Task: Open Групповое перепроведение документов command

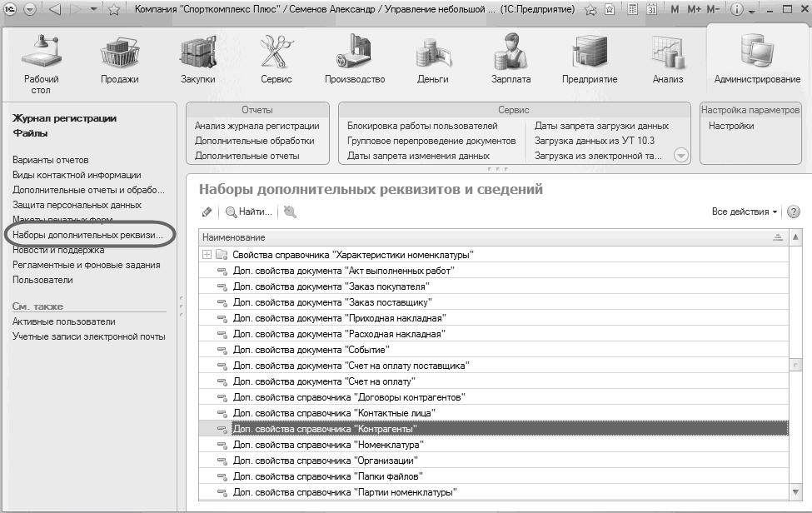Action: pos(431,141)
